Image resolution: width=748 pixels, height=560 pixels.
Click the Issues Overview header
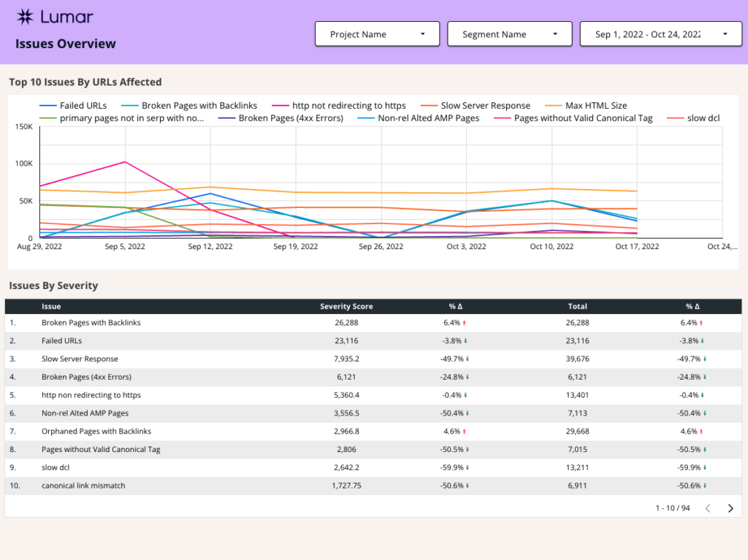click(64, 44)
